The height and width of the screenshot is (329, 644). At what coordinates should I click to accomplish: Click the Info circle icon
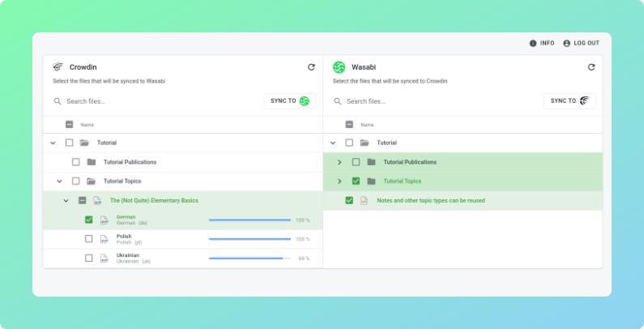click(533, 43)
